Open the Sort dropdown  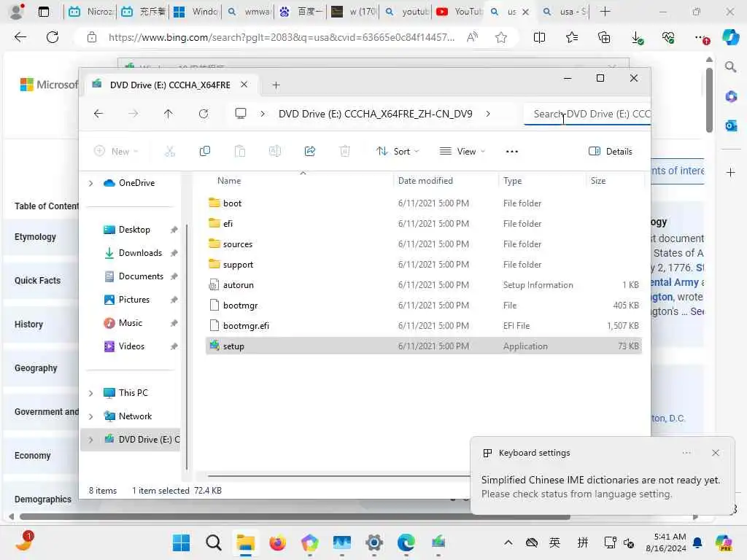click(x=398, y=152)
